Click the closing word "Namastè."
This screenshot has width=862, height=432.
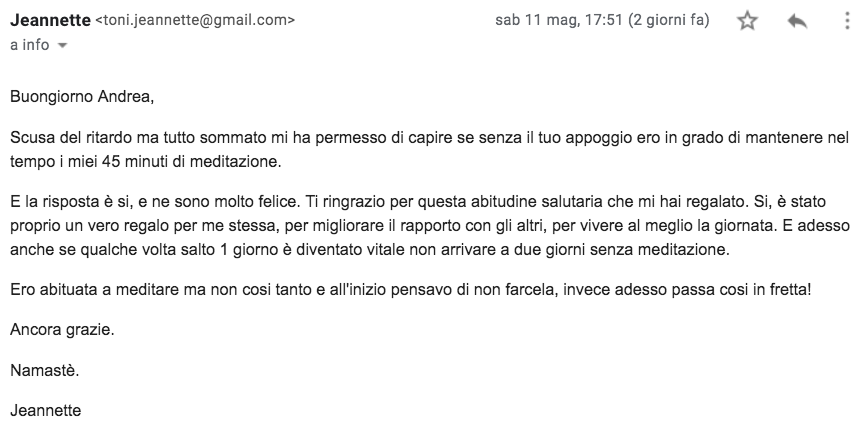coord(45,370)
